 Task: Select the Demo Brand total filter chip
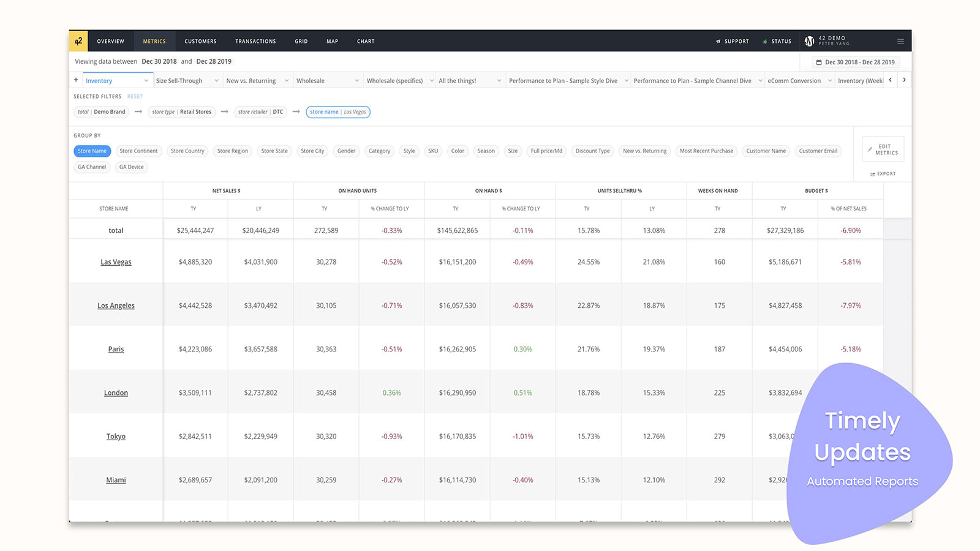(102, 112)
